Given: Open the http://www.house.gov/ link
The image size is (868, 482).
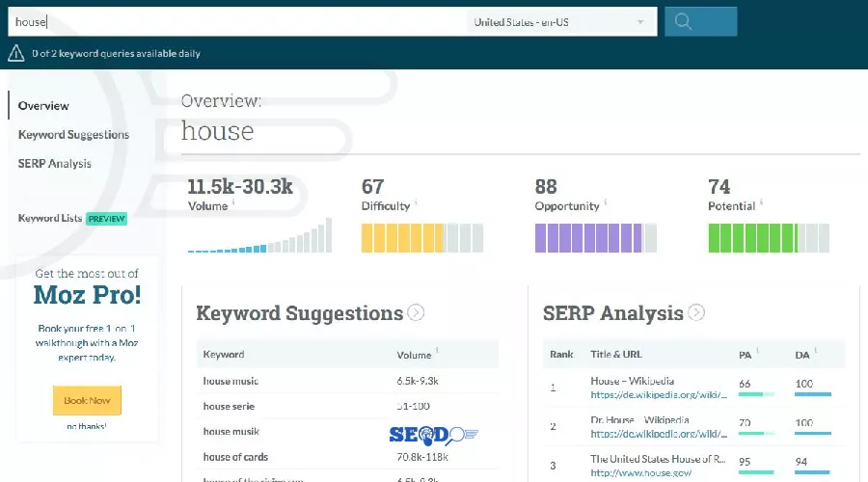Looking at the screenshot, I should (641, 473).
